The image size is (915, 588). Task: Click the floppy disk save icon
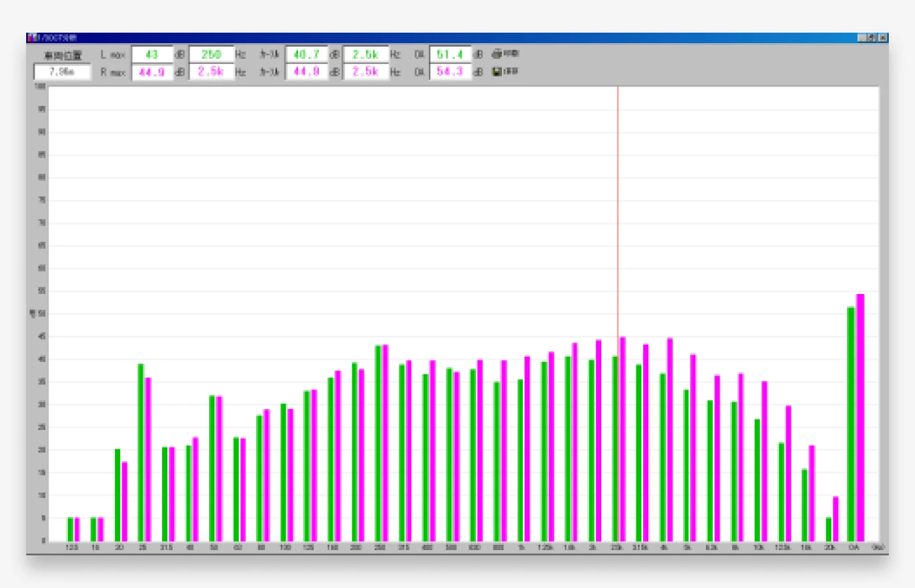click(497, 72)
